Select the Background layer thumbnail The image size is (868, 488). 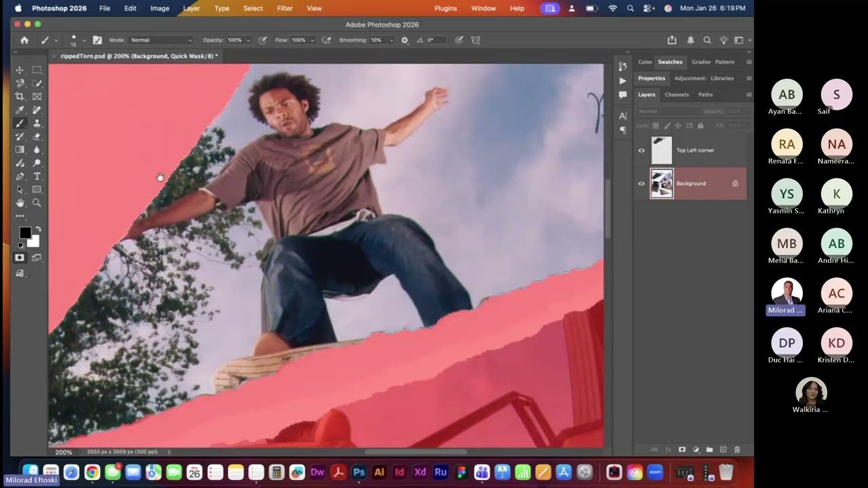662,184
